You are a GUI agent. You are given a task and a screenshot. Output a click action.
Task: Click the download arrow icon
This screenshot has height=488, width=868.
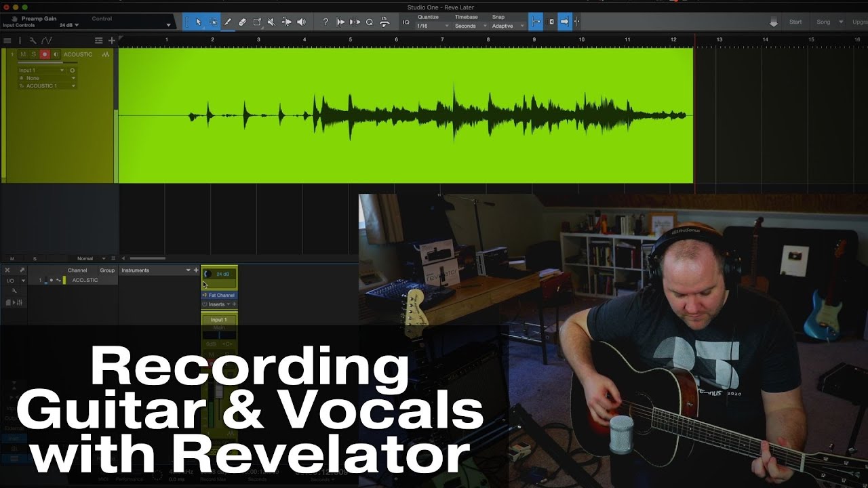[x=774, y=22]
